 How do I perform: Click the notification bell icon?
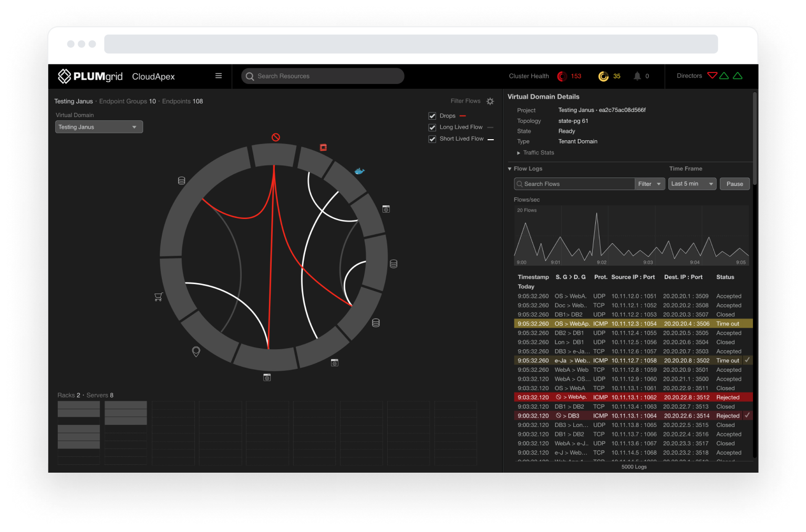tap(637, 76)
